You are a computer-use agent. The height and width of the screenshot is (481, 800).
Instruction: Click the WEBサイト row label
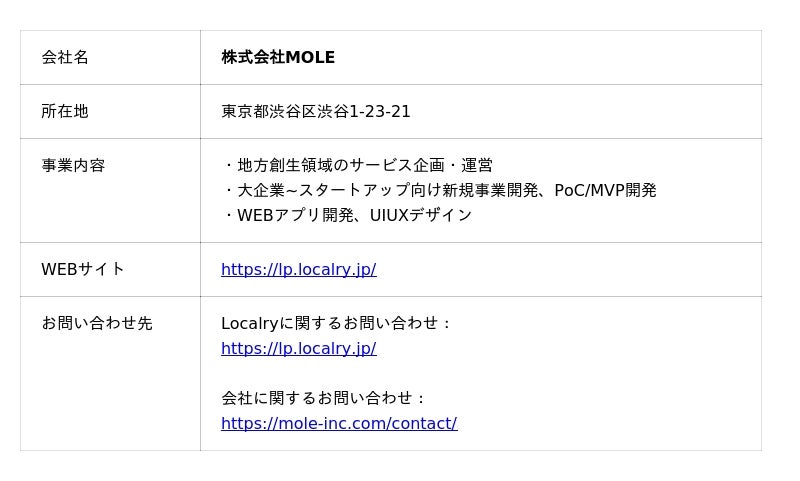coord(83,269)
